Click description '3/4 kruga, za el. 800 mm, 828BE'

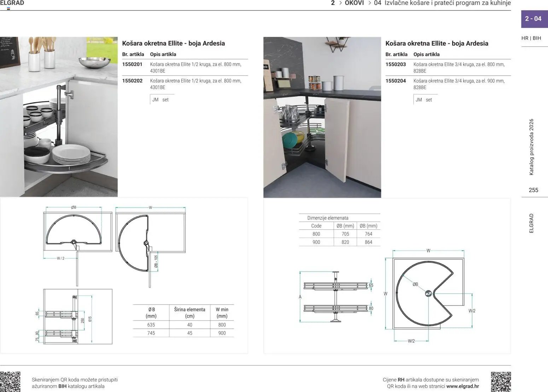click(x=459, y=68)
